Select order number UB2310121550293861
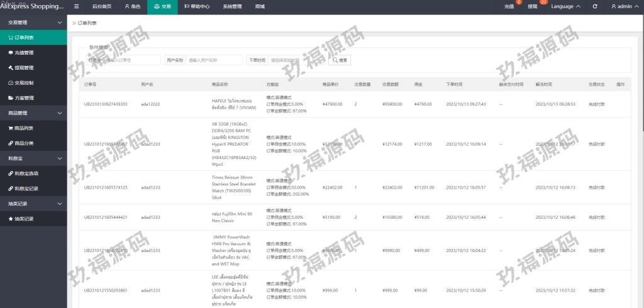644x308 pixels. point(106,290)
